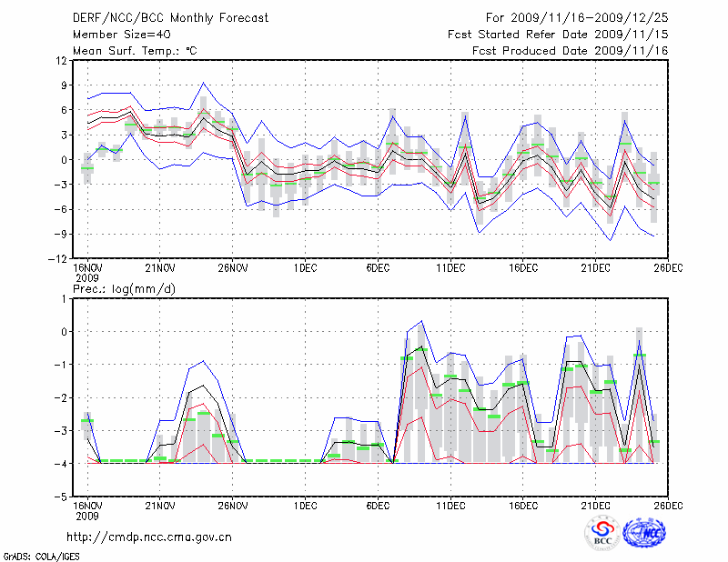
Task: Click the NCC globe logo
Action: 644,533
